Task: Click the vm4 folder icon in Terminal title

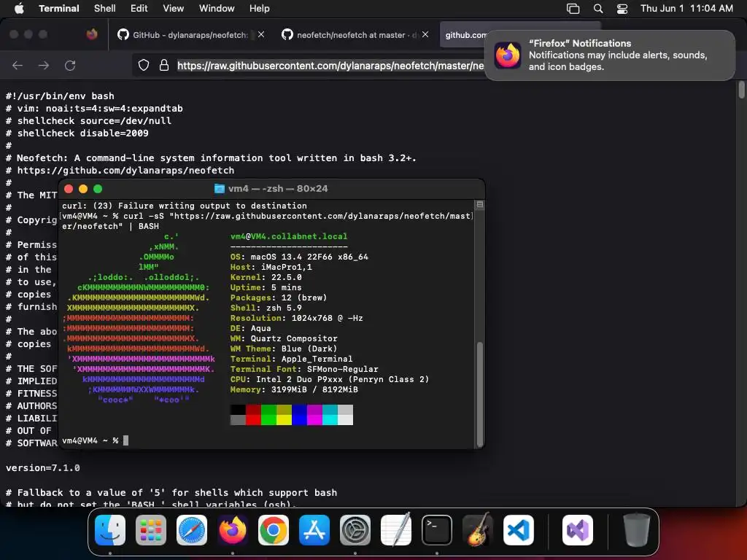Action: click(219, 189)
